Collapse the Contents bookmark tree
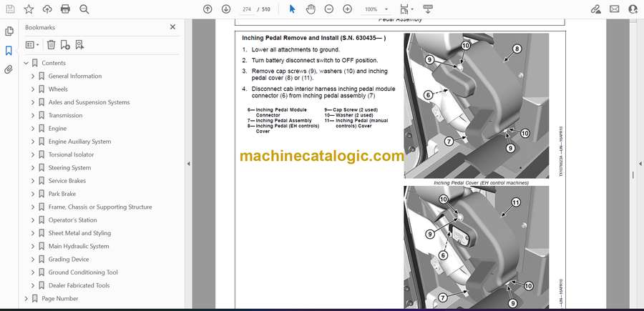This screenshot has height=311, width=644. (x=26, y=63)
